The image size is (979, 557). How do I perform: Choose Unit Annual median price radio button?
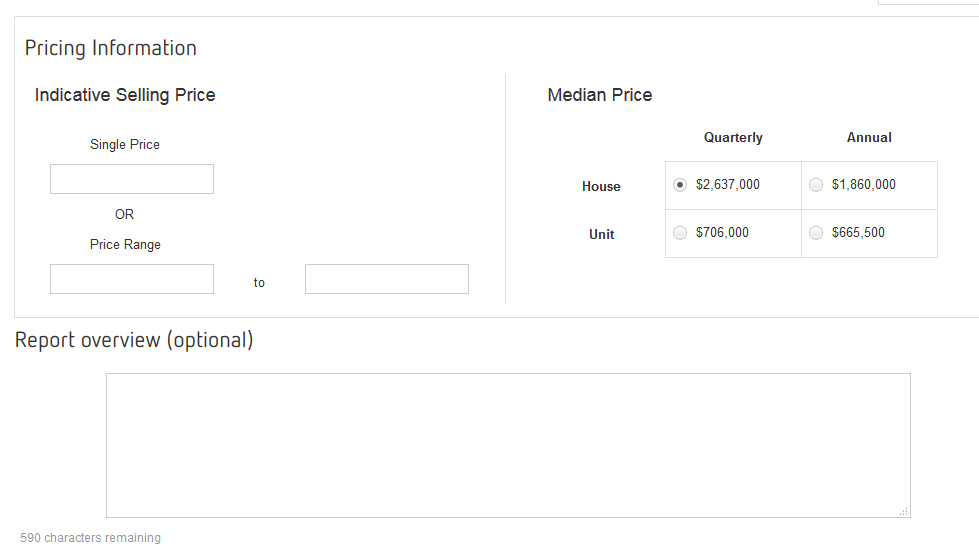816,233
